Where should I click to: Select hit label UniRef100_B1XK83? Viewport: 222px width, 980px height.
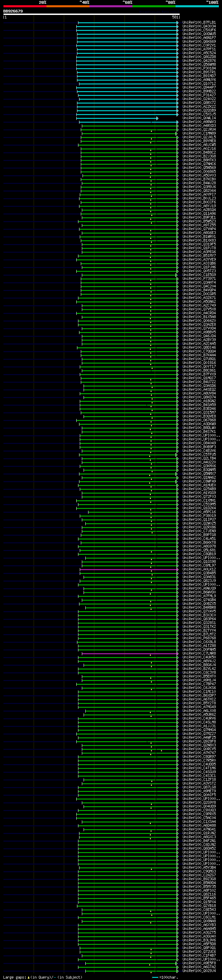199,241
